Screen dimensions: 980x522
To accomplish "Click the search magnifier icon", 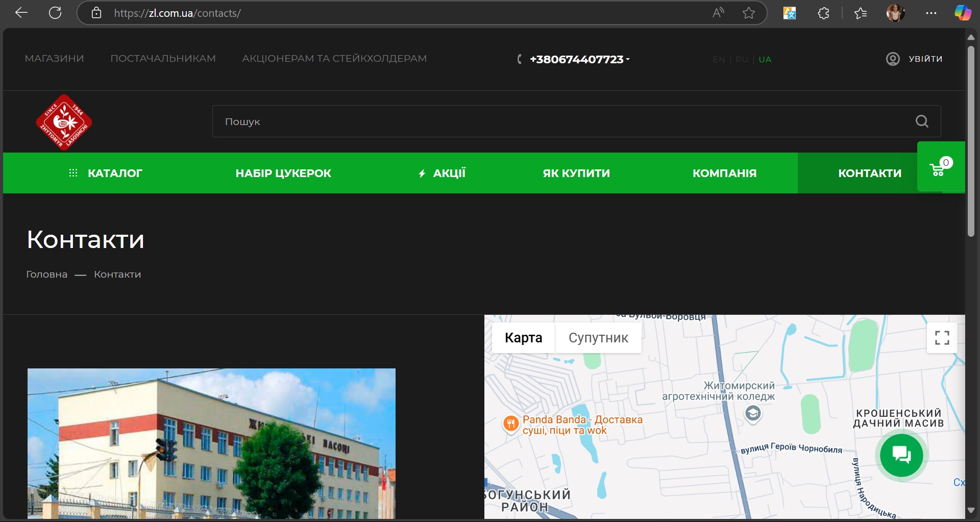I will 921,121.
